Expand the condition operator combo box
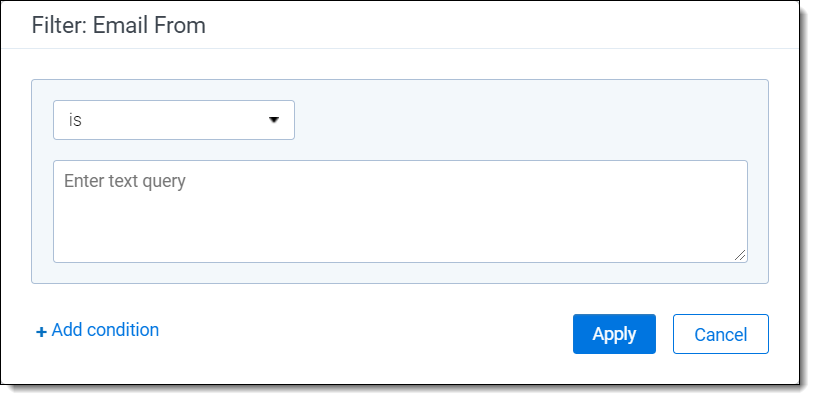The height and width of the screenshot is (400, 815). click(173, 120)
